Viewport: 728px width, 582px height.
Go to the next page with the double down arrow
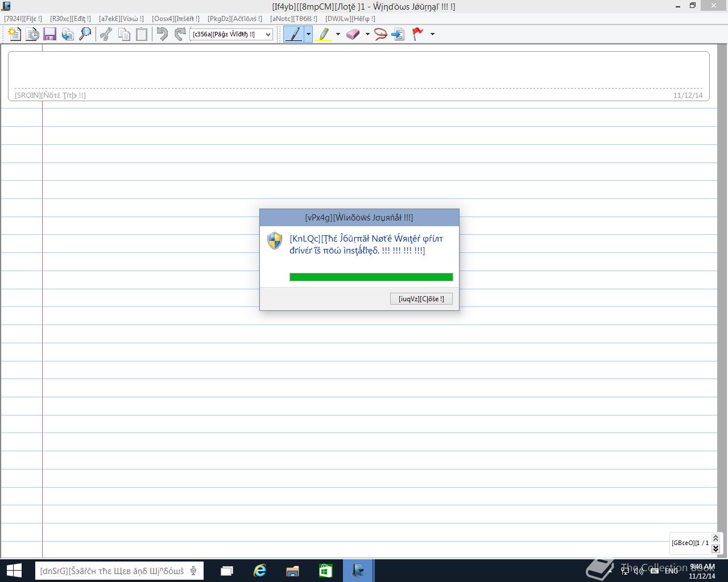pos(715,548)
